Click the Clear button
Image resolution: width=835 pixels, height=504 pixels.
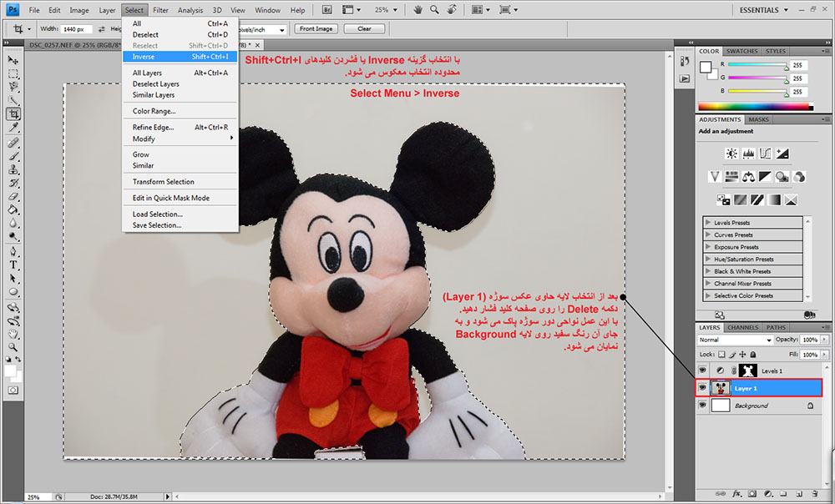point(364,28)
